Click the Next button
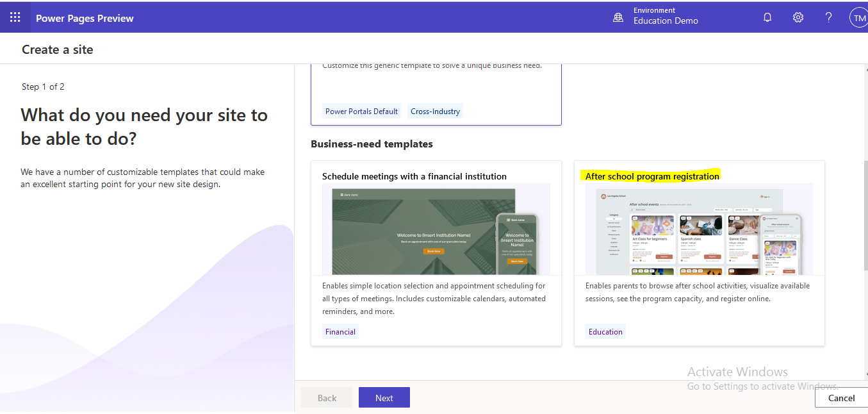 [x=384, y=397]
